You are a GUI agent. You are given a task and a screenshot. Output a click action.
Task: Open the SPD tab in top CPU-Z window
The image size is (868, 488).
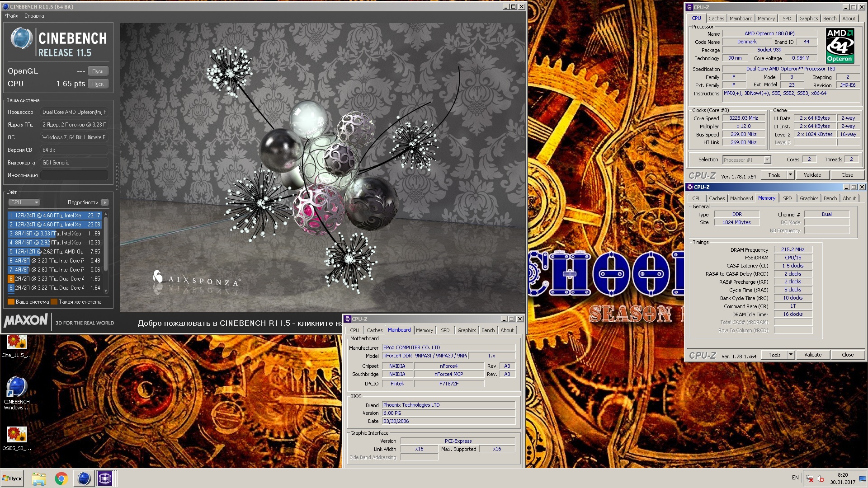(787, 19)
